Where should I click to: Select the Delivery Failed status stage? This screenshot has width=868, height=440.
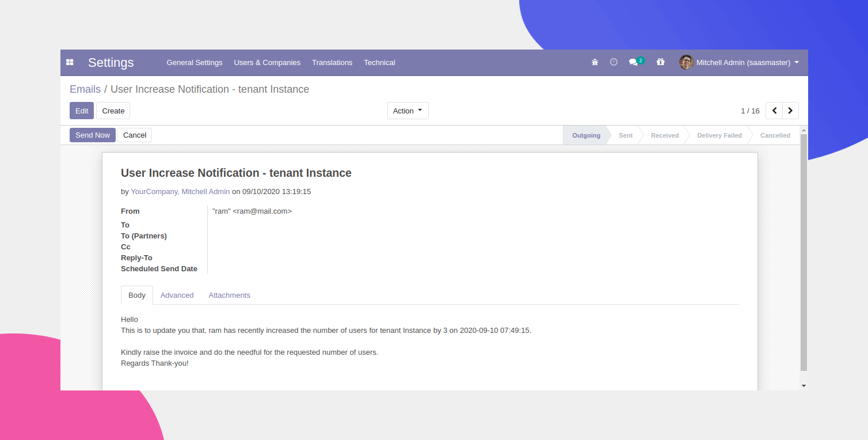[x=719, y=135]
